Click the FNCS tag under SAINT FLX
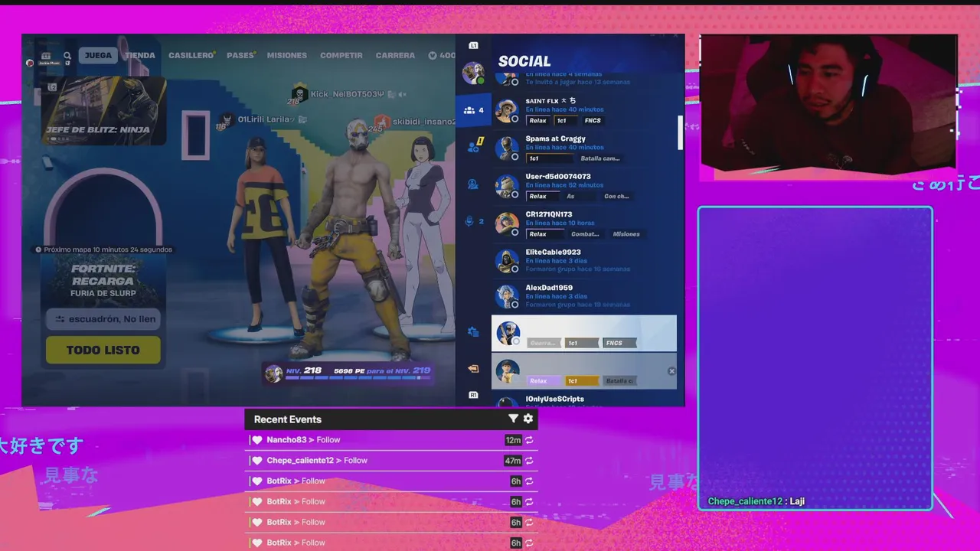The height and width of the screenshot is (551, 980). (x=593, y=121)
